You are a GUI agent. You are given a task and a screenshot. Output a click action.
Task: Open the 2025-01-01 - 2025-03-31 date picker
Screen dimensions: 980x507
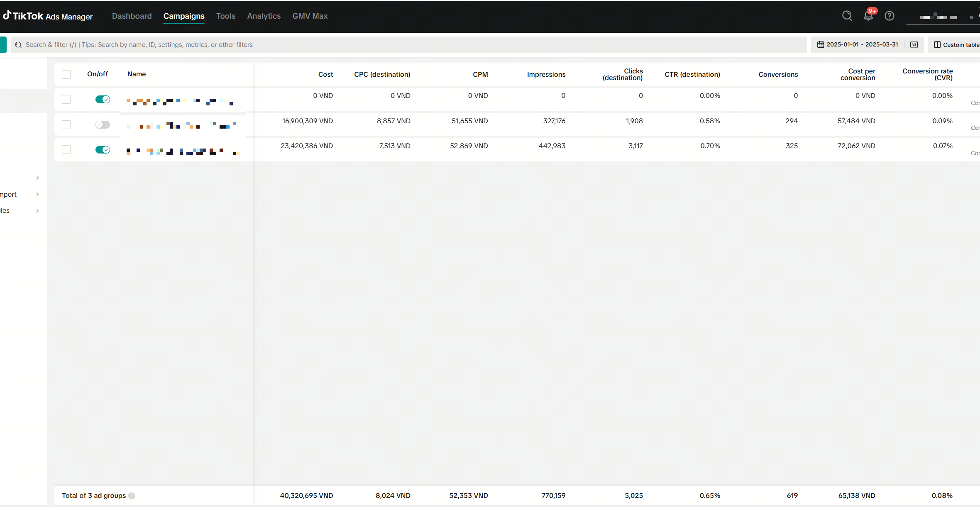point(862,45)
